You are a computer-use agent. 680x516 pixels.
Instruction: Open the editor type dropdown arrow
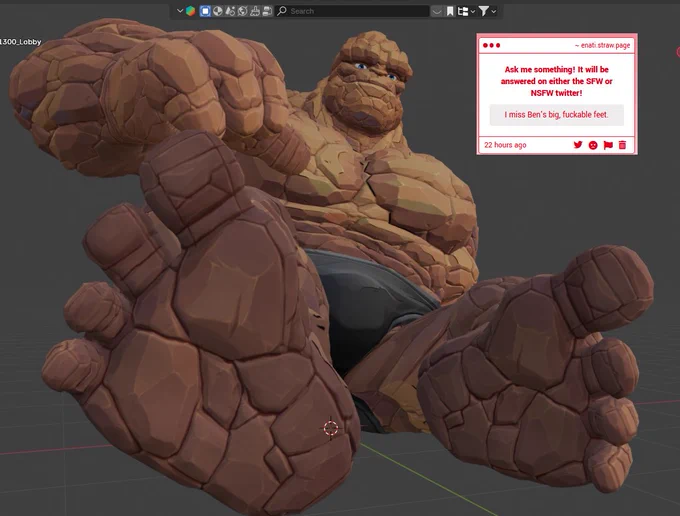(x=180, y=11)
